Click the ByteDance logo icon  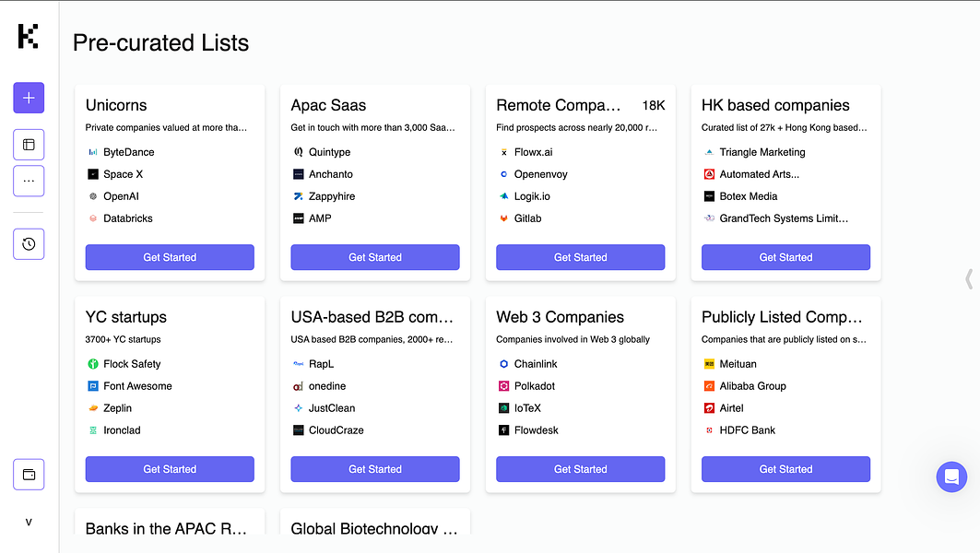(x=93, y=152)
